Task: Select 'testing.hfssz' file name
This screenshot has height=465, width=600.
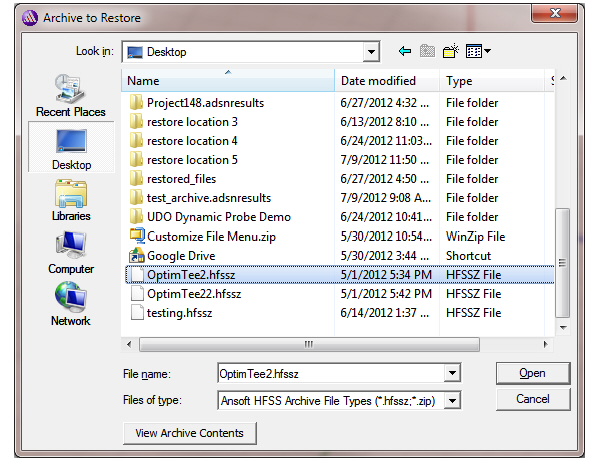Action: click(x=179, y=313)
